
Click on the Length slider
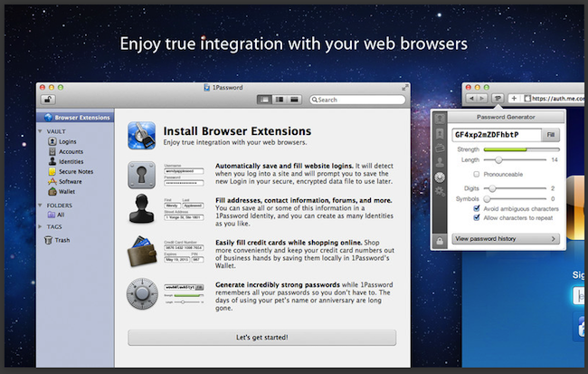tap(515, 160)
